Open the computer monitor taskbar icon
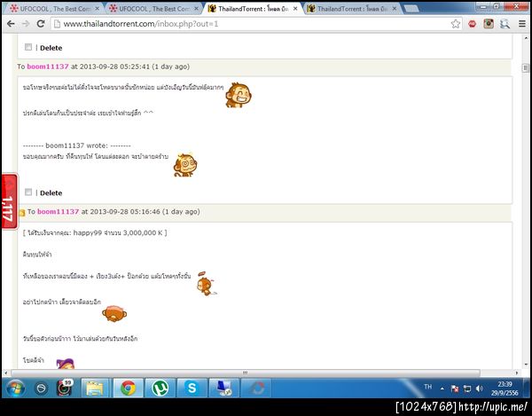 click(x=224, y=389)
